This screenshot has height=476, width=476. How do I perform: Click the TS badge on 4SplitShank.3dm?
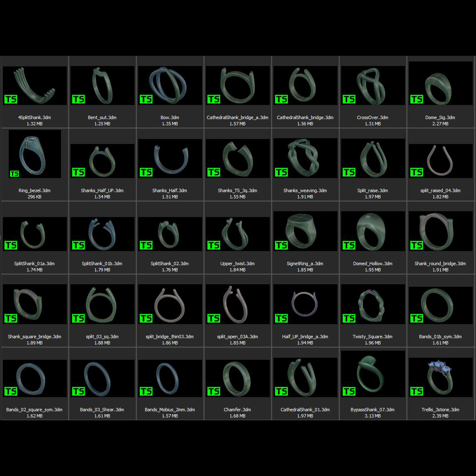(x=11, y=99)
